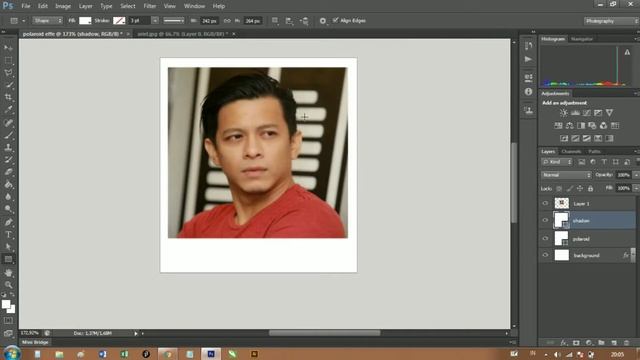Open the Filter menu
The image size is (640, 360).
[150, 6]
